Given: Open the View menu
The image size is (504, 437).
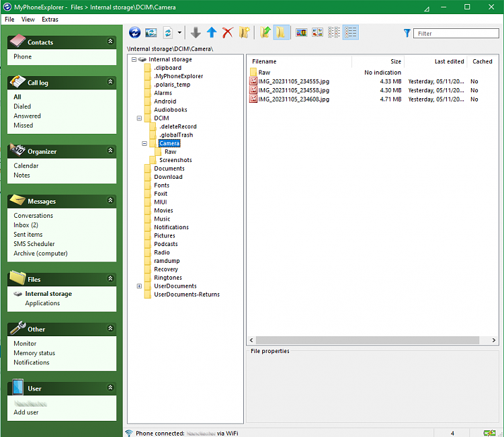Looking at the screenshot, I should coord(28,19).
